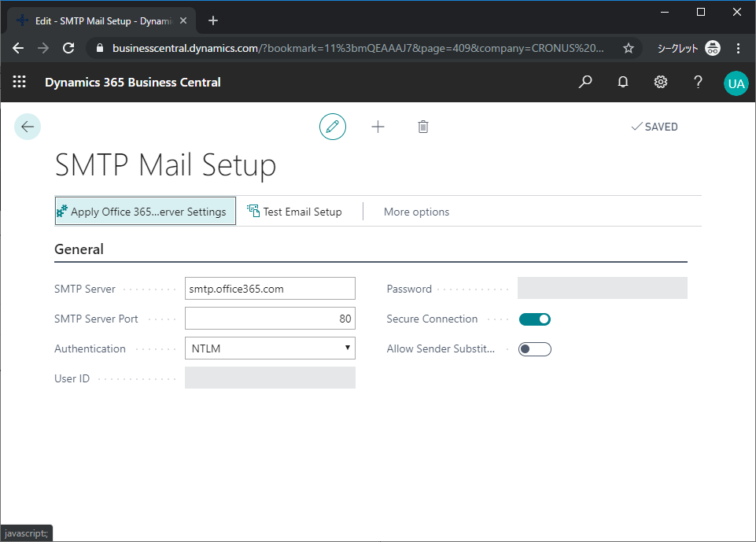Open the help question mark
The height and width of the screenshot is (542, 756).
click(698, 82)
